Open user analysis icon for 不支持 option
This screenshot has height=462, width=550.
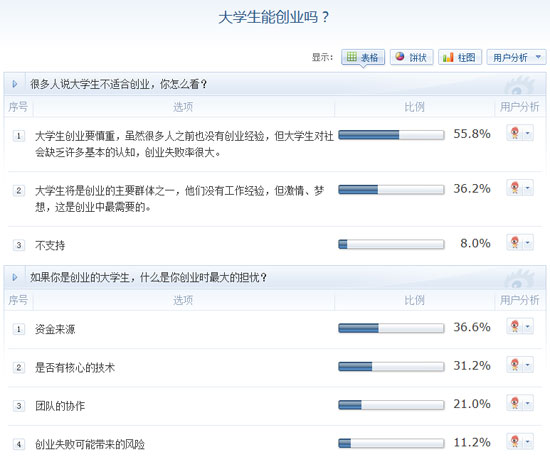click(x=520, y=243)
